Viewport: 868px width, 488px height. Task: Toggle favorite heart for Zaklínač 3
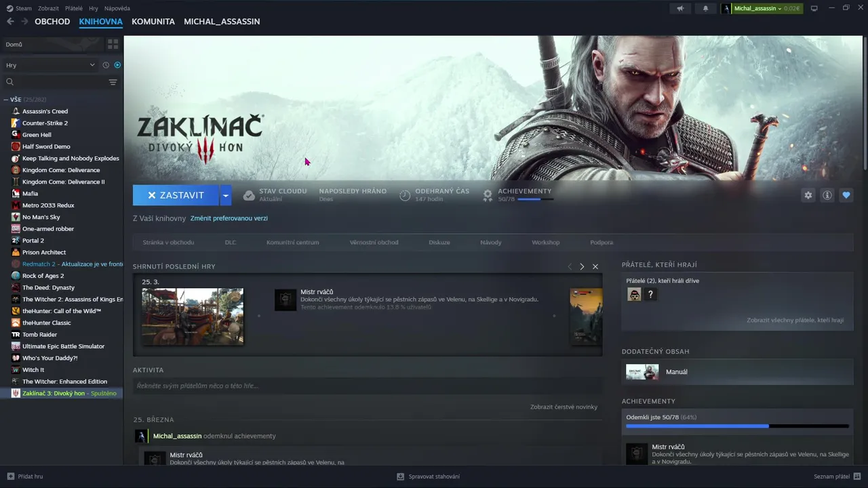click(846, 195)
